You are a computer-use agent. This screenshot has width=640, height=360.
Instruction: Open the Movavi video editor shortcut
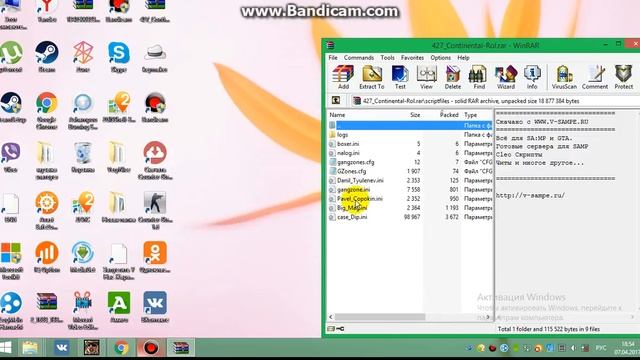point(83,310)
